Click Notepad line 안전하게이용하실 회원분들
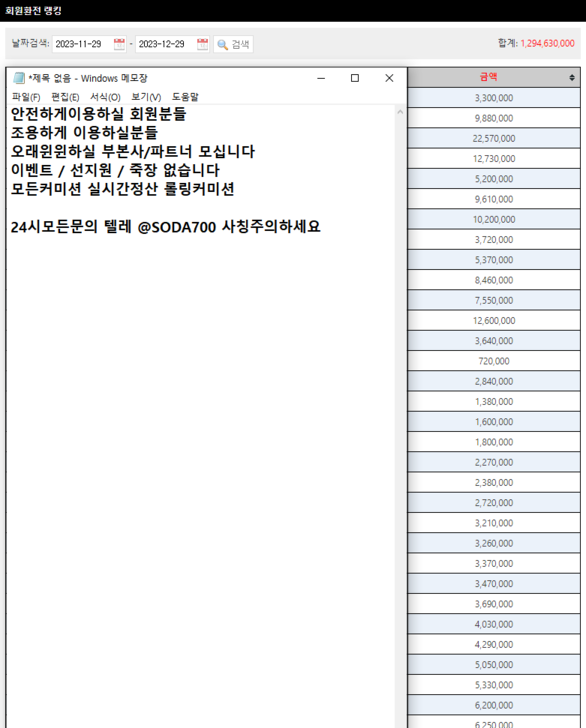This screenshot has width=586, height=728. point(98,114)
